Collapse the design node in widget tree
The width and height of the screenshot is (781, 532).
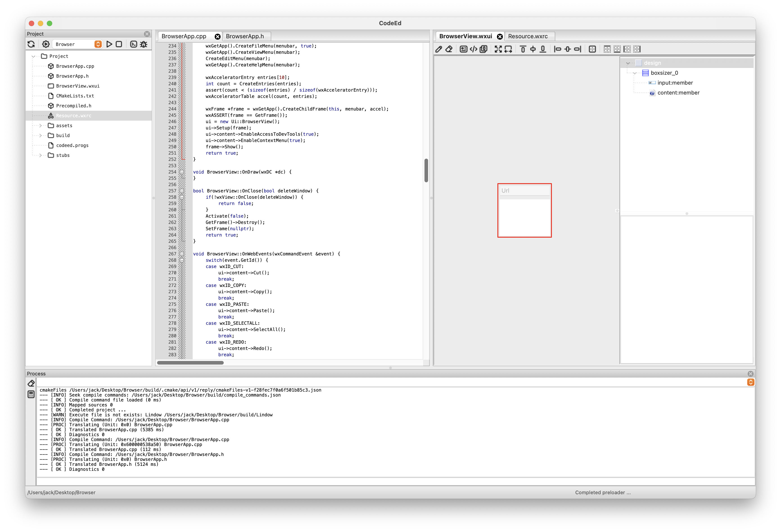click(x=628, y=63)
